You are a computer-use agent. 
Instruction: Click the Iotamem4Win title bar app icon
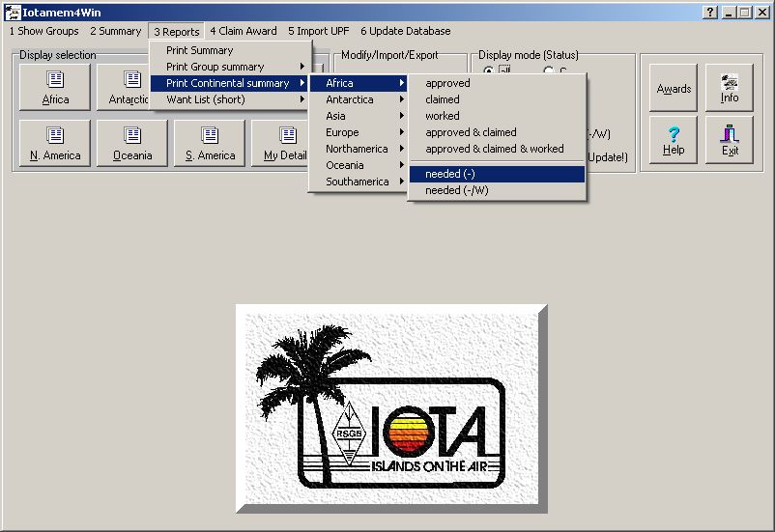tap(13, 13)
